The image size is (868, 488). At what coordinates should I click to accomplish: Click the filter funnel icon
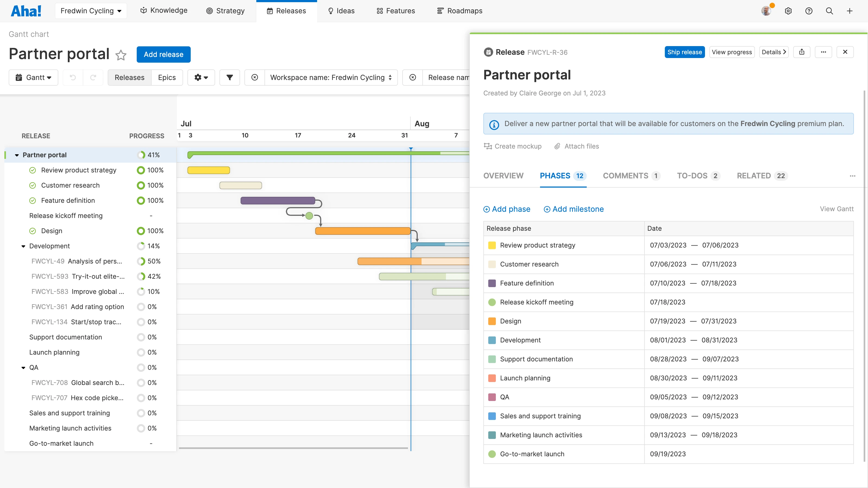tap(229, 77)
